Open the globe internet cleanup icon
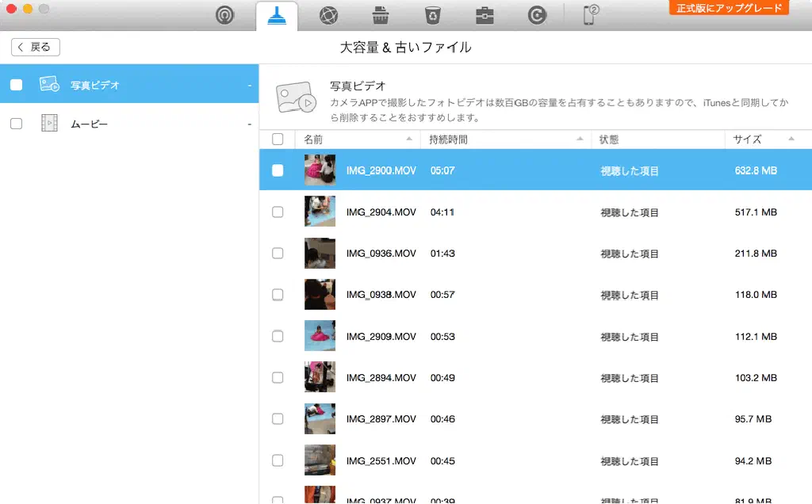The image size is (812, 504). [x=329, y=15]
